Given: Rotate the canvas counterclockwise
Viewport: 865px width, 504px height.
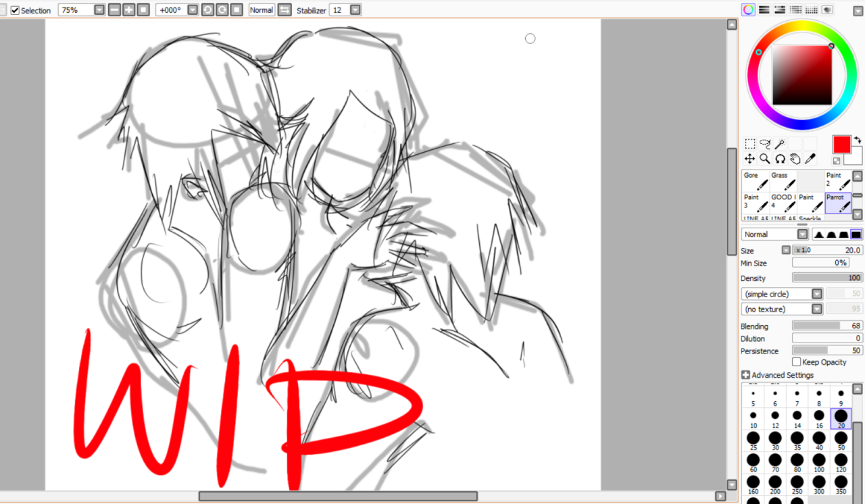Looking at the screenshot, I should pyautogui.click(x=207, y=10).
